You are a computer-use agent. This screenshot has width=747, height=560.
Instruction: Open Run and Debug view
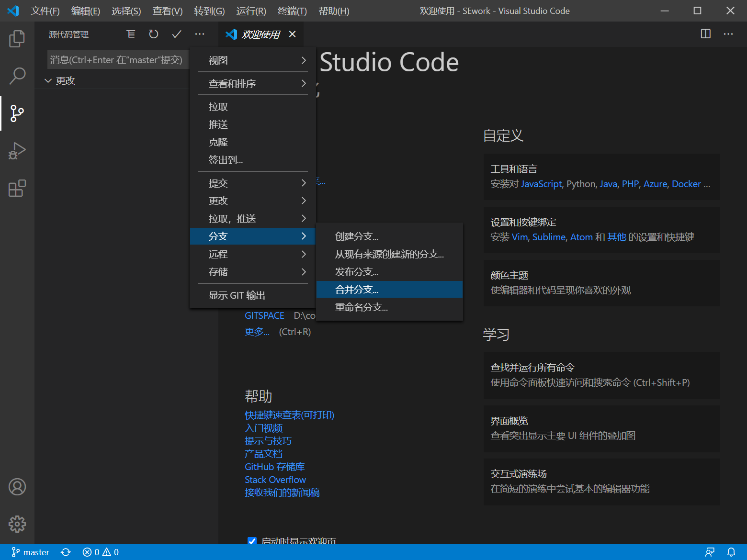17,151
